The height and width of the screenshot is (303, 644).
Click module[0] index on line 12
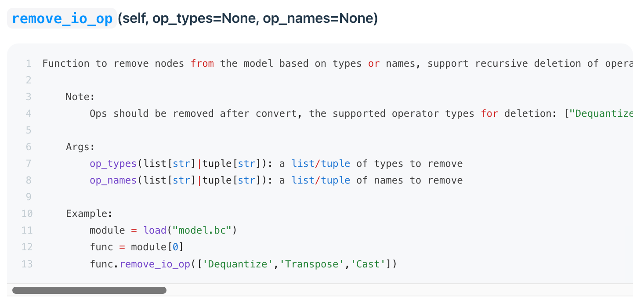[157, 247]
